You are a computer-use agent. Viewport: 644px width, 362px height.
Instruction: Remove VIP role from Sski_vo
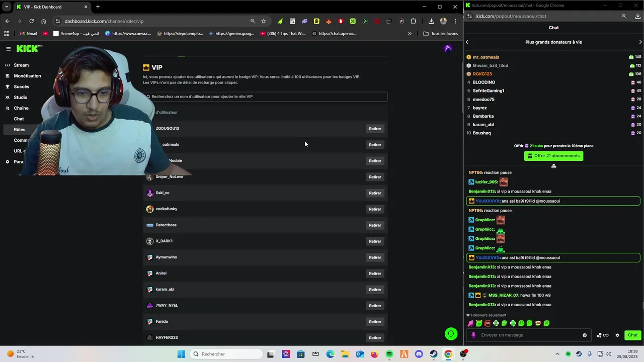tap(375, 193)
